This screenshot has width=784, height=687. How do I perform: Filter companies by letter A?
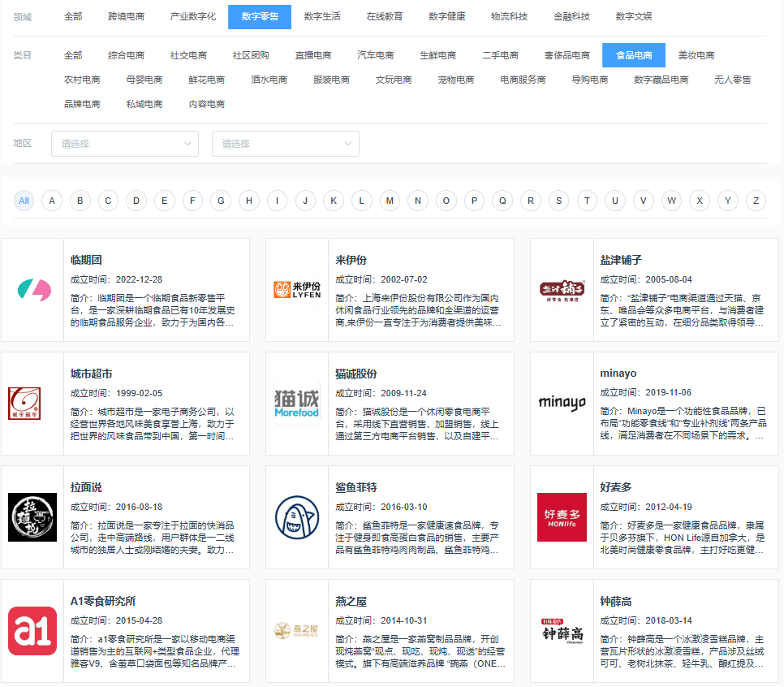click(52, 201)
